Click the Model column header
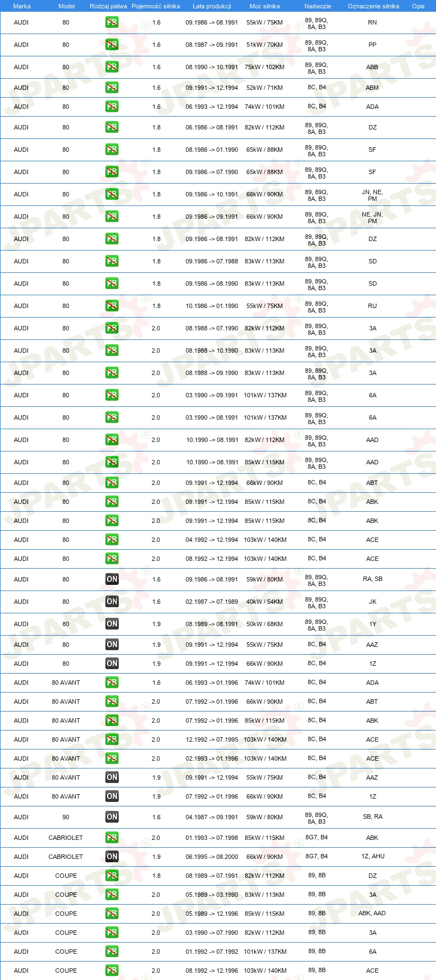This screenshot has width=436, height=980. (67, 6)
